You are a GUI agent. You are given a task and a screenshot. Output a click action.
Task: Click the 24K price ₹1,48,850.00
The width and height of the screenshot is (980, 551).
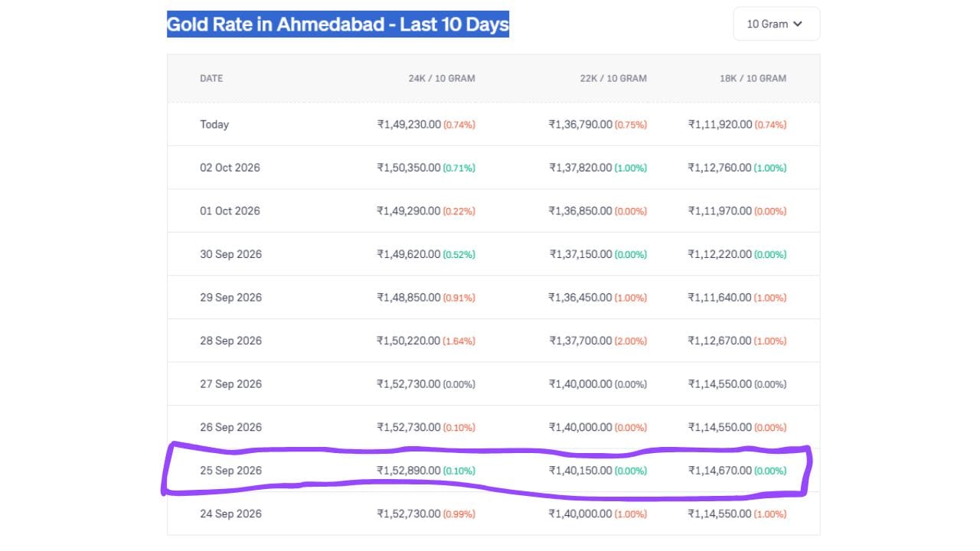coord(409,298)
